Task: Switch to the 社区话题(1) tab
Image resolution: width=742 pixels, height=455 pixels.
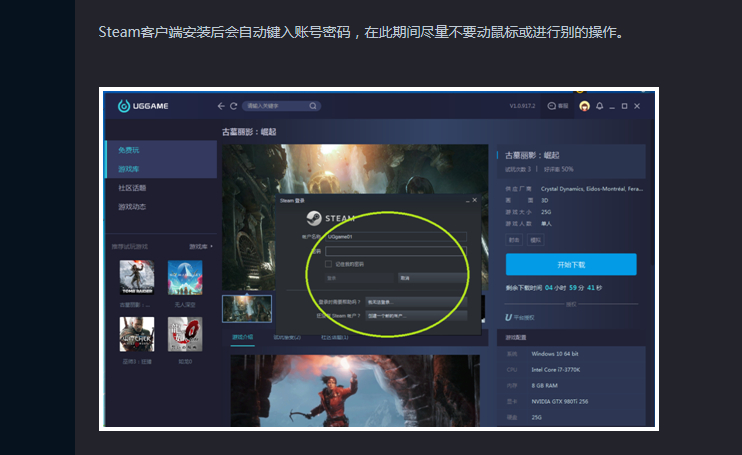Action: [x=335, y=337]
